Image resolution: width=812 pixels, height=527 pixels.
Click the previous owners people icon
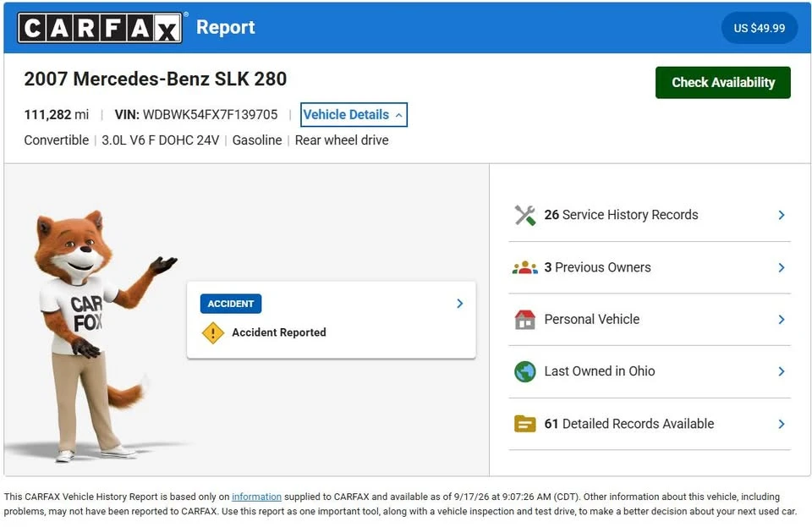524,267
